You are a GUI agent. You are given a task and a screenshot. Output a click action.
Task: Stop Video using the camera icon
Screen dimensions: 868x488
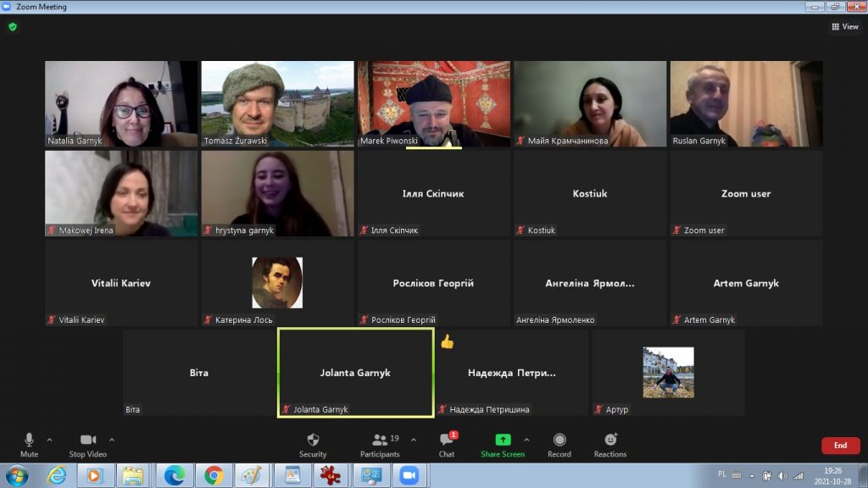(88, 440)
